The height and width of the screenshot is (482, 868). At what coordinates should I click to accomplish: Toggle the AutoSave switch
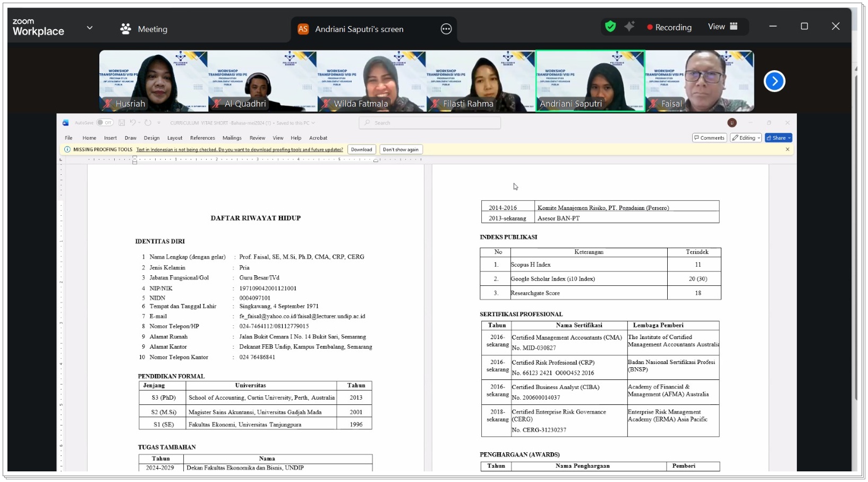pos(105,123)
